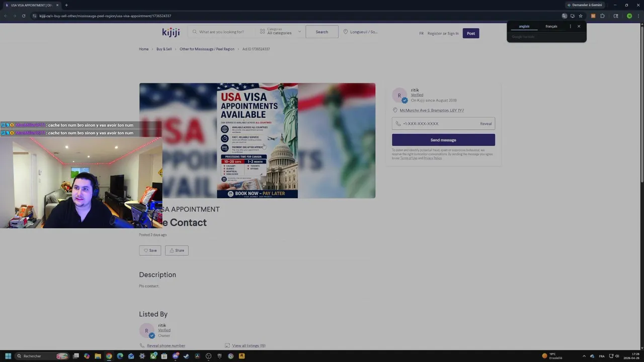Select the USA VISA APPOINTMENT browser tab

point(31,5)
